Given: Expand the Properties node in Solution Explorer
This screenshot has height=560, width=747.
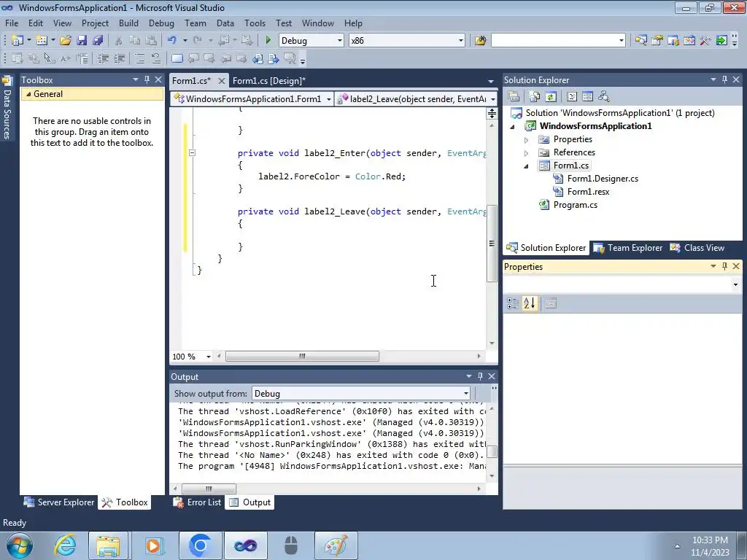Looking at the screenshot, I should [x=526, y=140].
